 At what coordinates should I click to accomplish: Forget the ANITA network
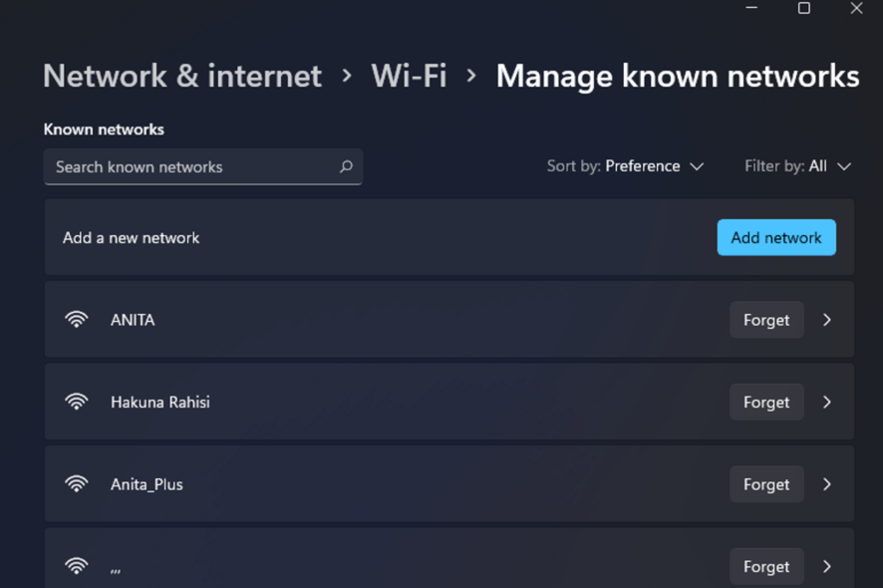tap(766, 319)
